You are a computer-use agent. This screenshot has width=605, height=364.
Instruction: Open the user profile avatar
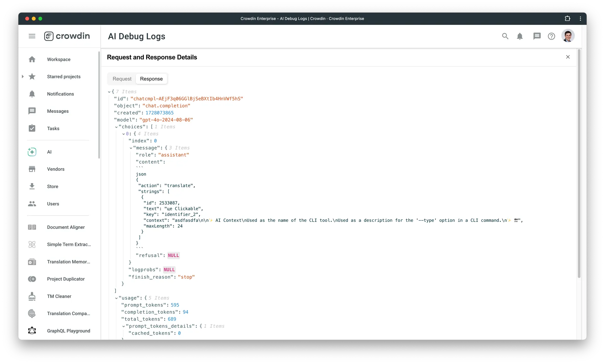click(568, 36)
